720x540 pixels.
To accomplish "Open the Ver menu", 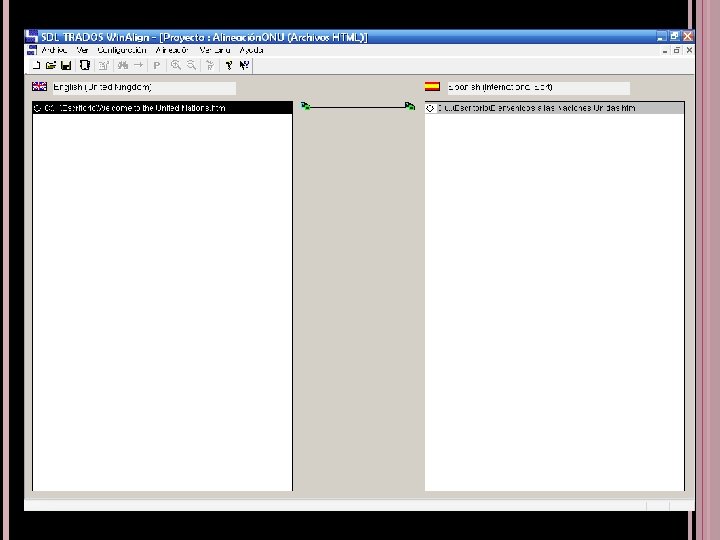I will 82,50.
